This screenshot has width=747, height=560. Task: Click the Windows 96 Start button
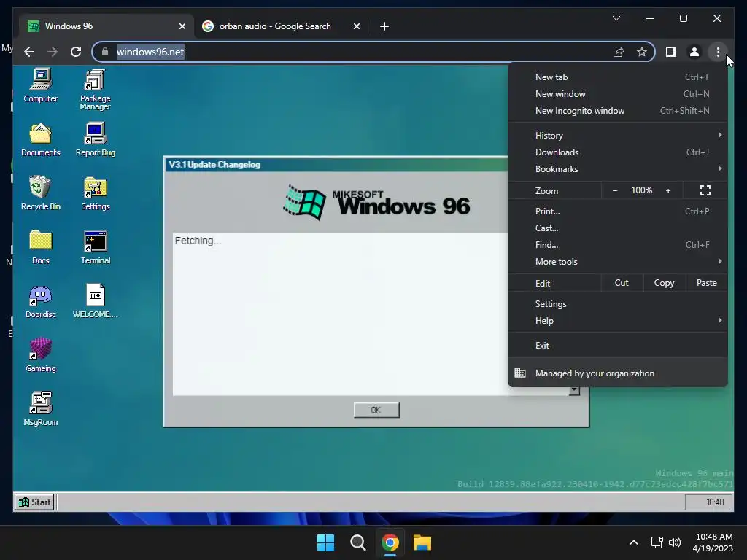click(x=34, y=502)
